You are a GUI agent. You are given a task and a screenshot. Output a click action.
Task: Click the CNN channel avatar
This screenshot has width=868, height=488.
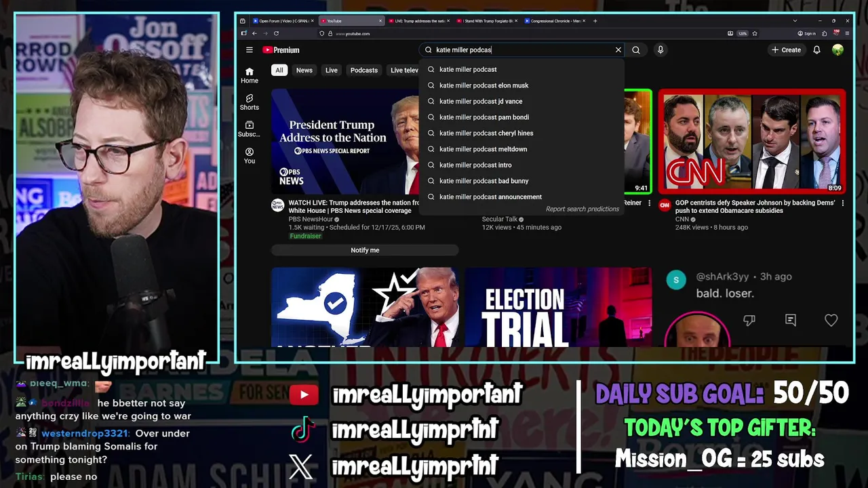tap(665, 205)
